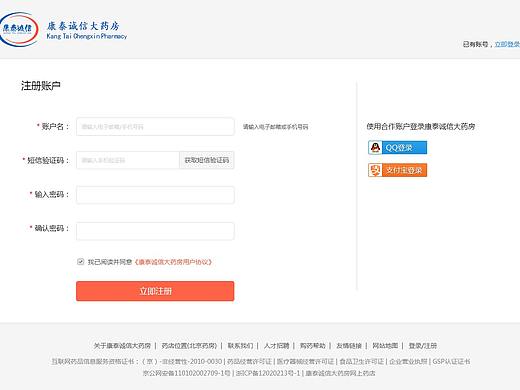This screenshot has height=390, width=520.
Task: Open 企业营业执照 certificate link
Action: (x=408, y=361)
